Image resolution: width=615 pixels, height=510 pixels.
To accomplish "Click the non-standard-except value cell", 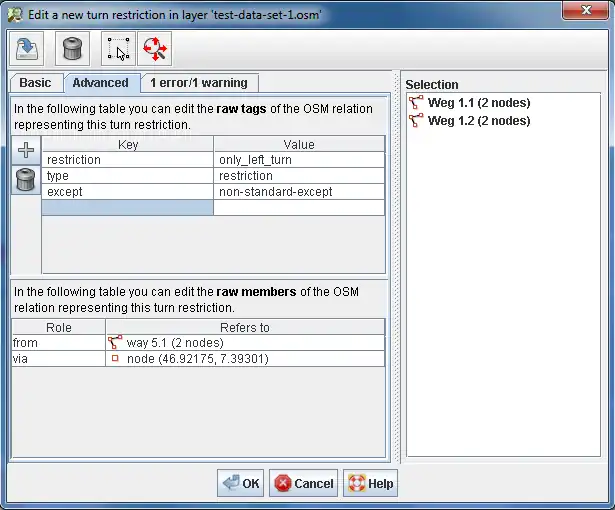I will 299,192.
